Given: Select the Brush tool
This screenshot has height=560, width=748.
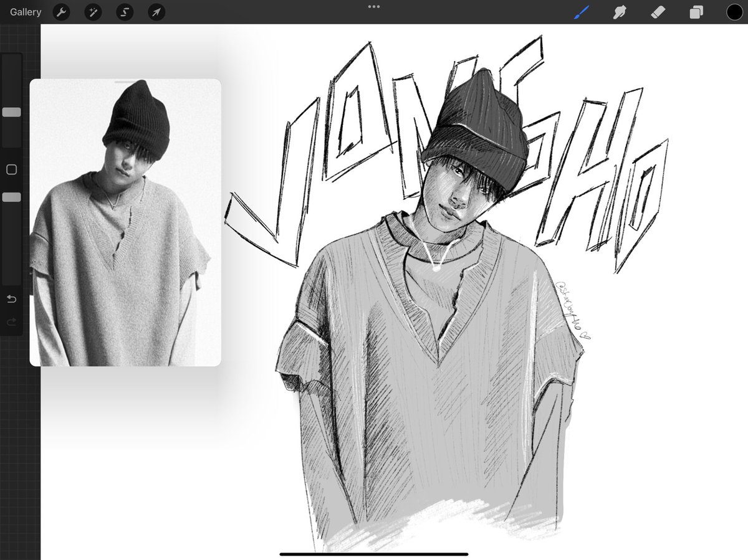Looking at the screenshot, I should pos(581,12).
